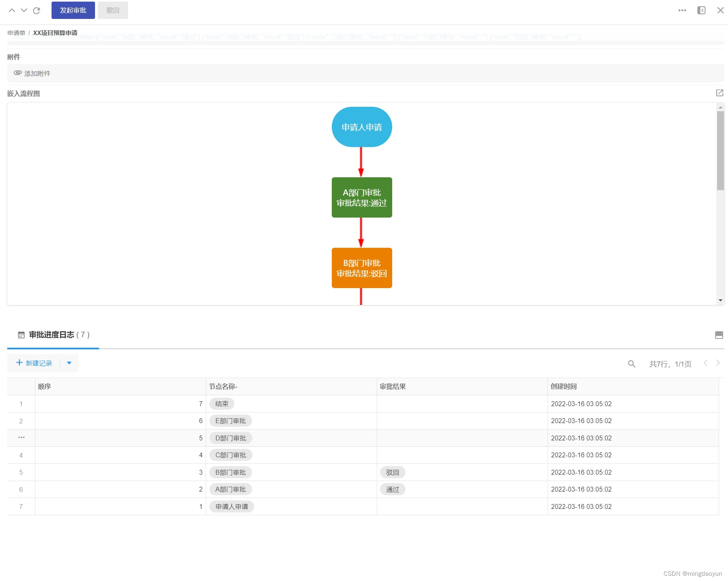Click the 创建时间 column header

(633, 386)
